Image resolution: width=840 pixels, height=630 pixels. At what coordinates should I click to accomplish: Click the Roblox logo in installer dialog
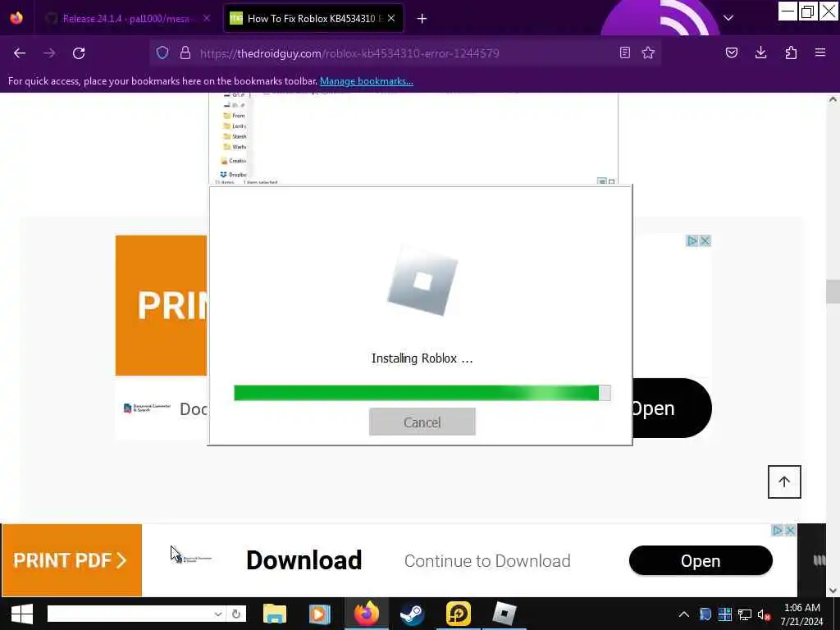[x=422, y=281]
